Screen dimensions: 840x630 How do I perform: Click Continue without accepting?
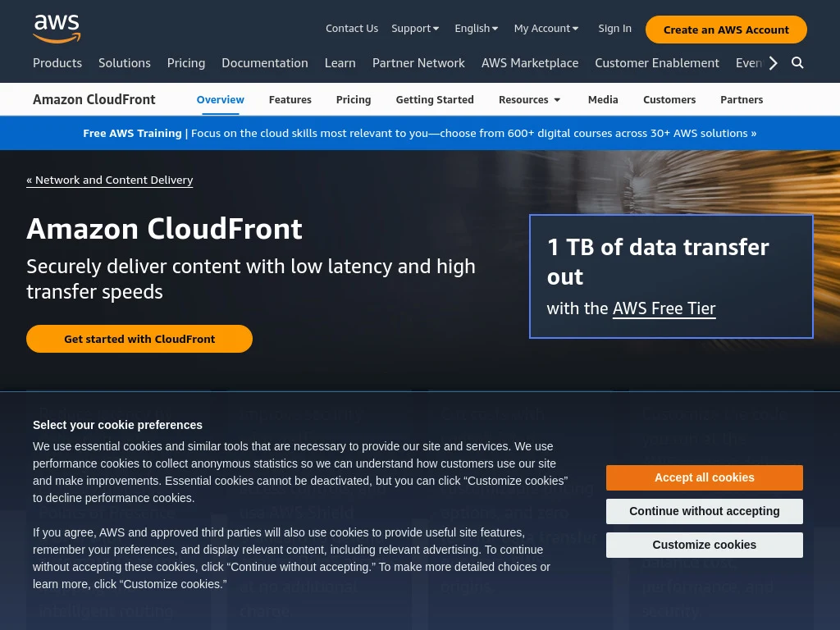coord(704,512)
